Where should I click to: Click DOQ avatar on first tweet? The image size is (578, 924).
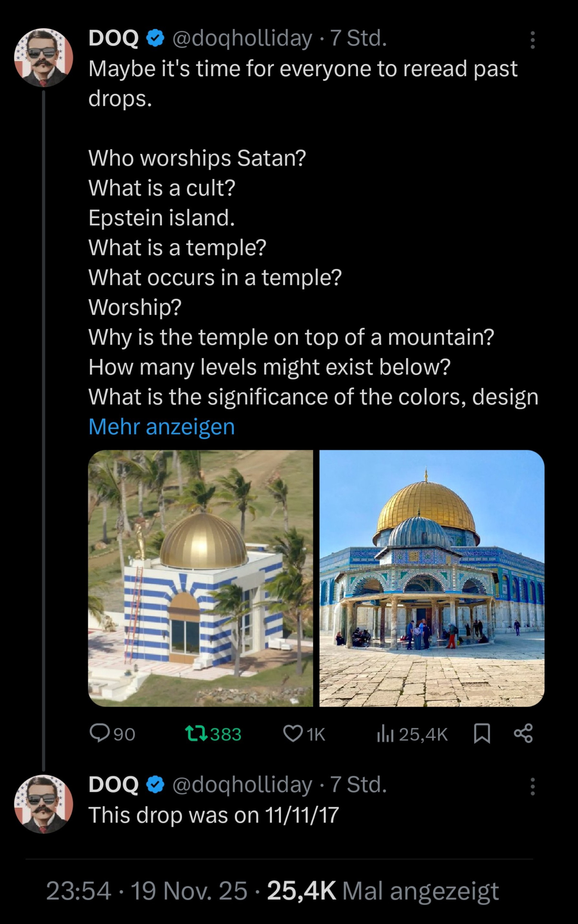44,57
